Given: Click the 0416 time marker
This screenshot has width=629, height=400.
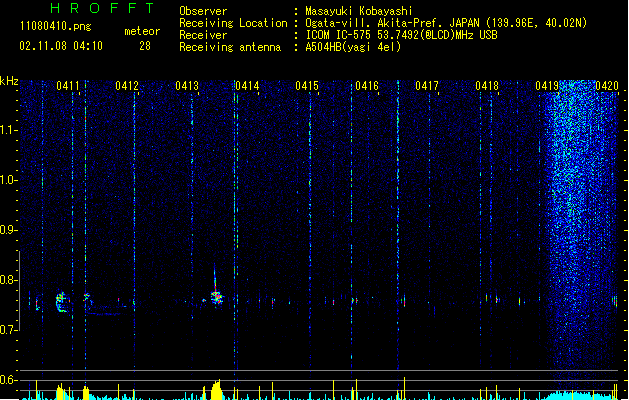Looking at the screenshot, I should click(367, 86).
